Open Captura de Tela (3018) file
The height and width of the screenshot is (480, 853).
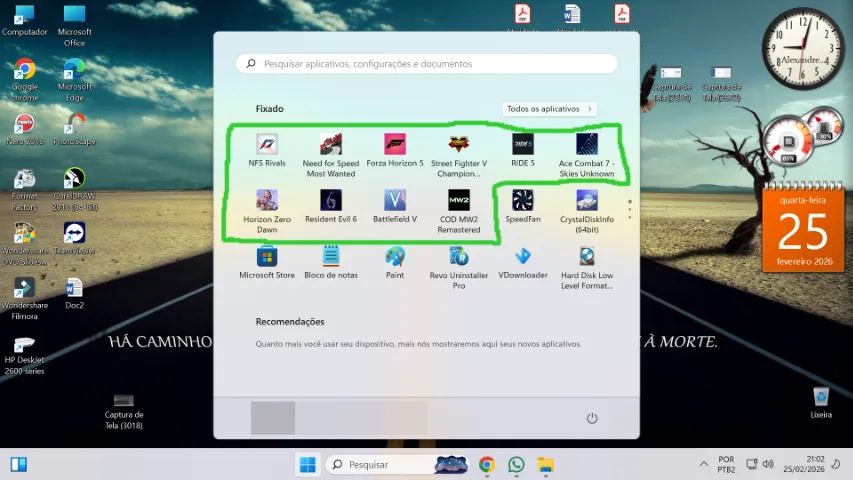click(x=124, y=411)
